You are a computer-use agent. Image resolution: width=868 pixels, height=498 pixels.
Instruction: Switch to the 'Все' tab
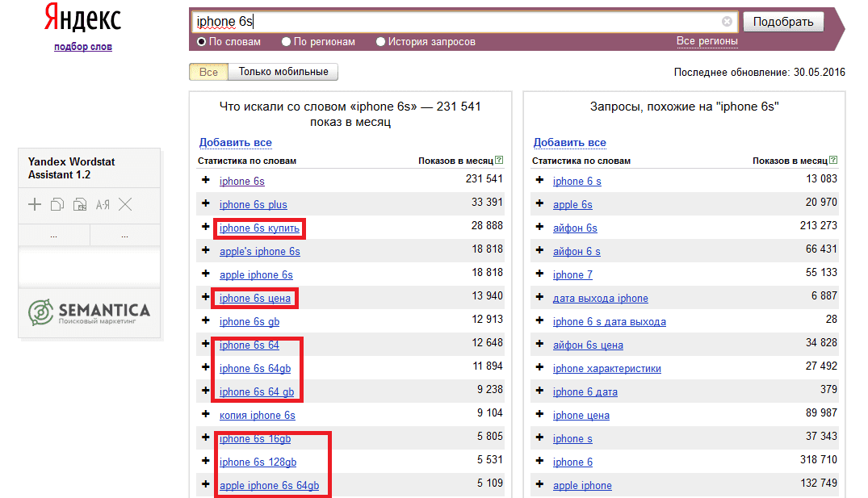[x=208, y=72]
